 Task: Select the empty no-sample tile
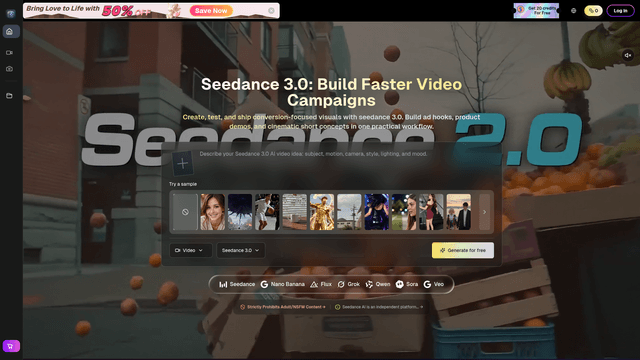tap(185, 212)
